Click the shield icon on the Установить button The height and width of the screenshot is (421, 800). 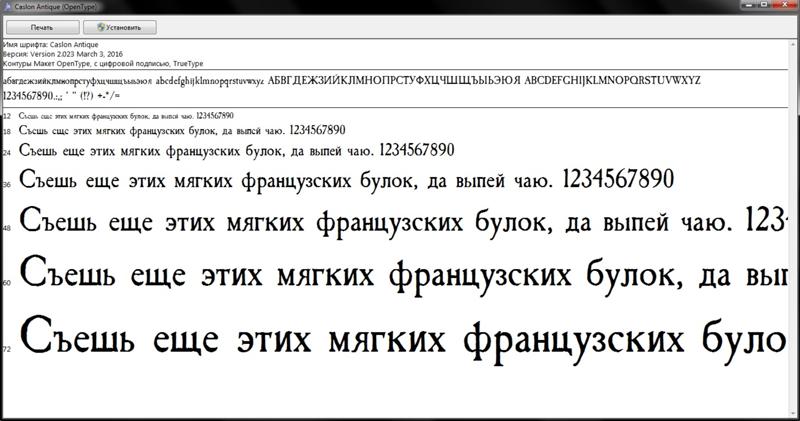tap(101, 27)
